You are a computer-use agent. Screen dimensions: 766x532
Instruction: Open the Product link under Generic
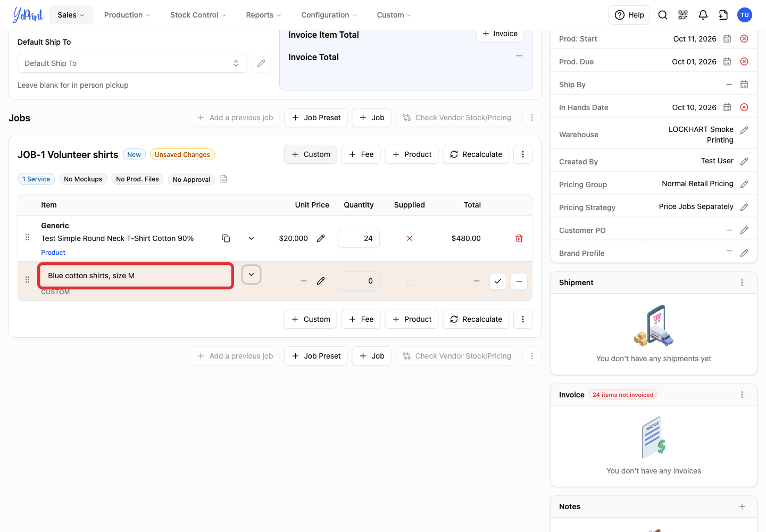(53, 252)
